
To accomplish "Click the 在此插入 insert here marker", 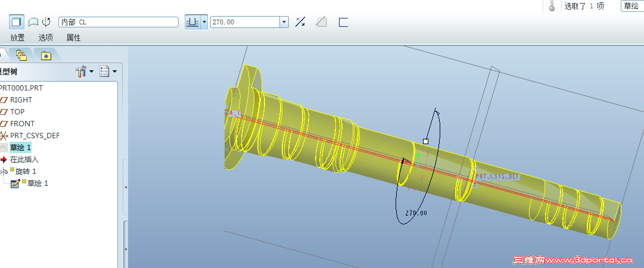I will click(x=24, y=159).
